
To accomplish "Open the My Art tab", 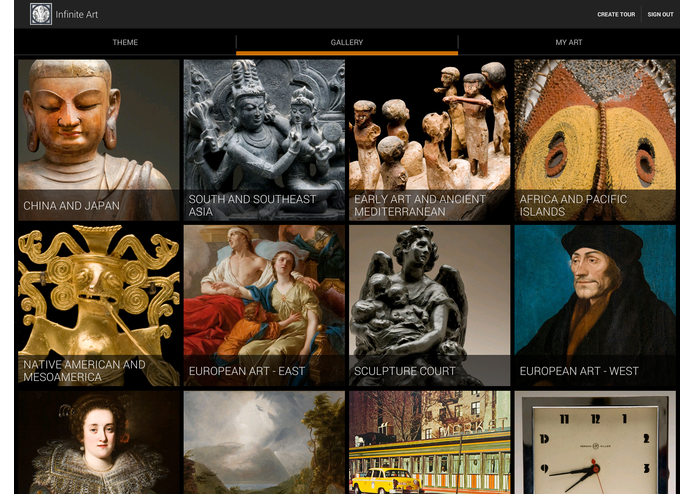I will (x=569, y=43).
